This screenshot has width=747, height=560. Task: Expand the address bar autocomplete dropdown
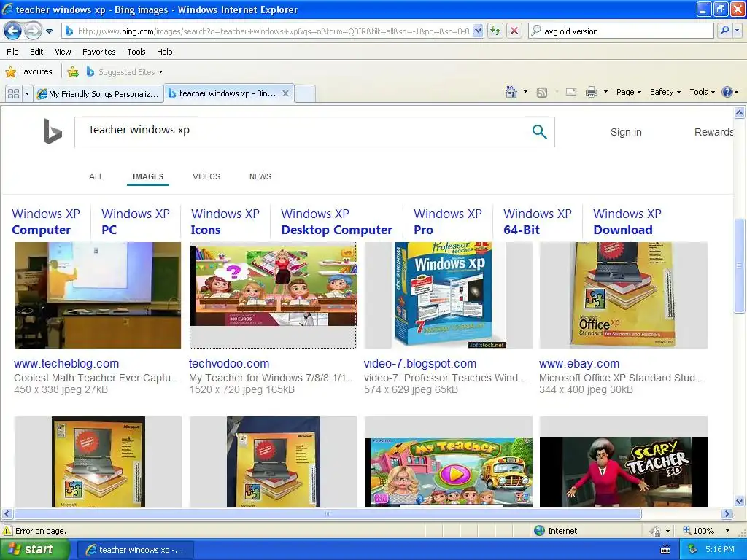479,31
